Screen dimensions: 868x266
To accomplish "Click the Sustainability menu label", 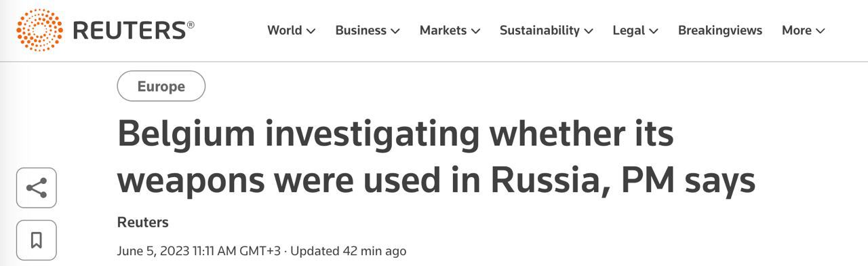I will coord(540,31).
